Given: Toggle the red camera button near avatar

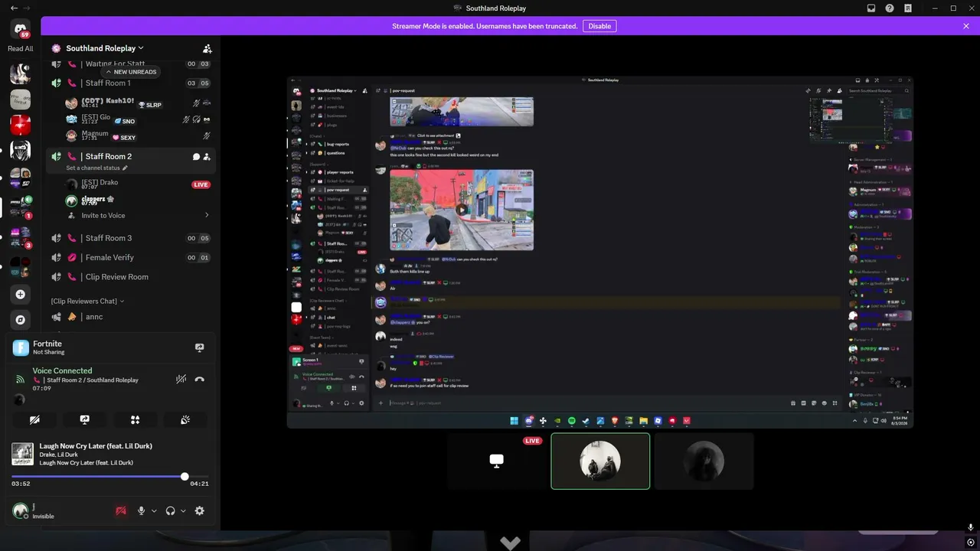Looking at the screenshot, I should coord(120,510).
